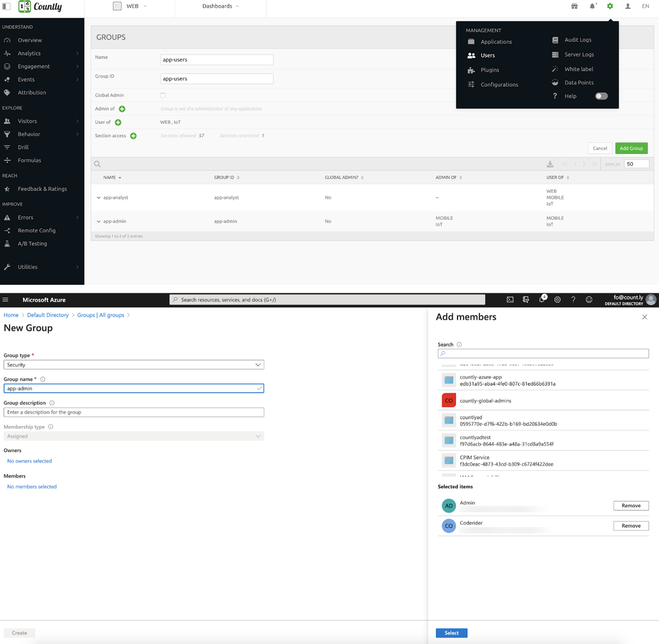Open Applications in Management menu

(490, 41)
